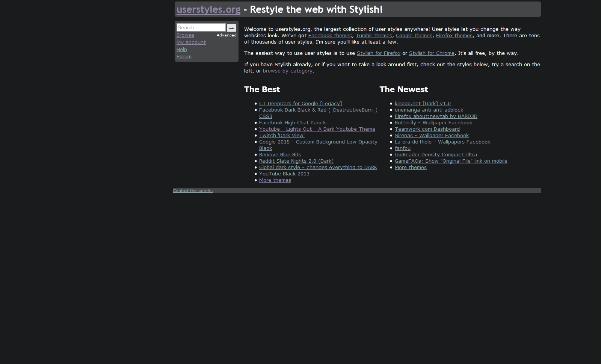Click Contact the admin footer link

click(x=193, y=191)
